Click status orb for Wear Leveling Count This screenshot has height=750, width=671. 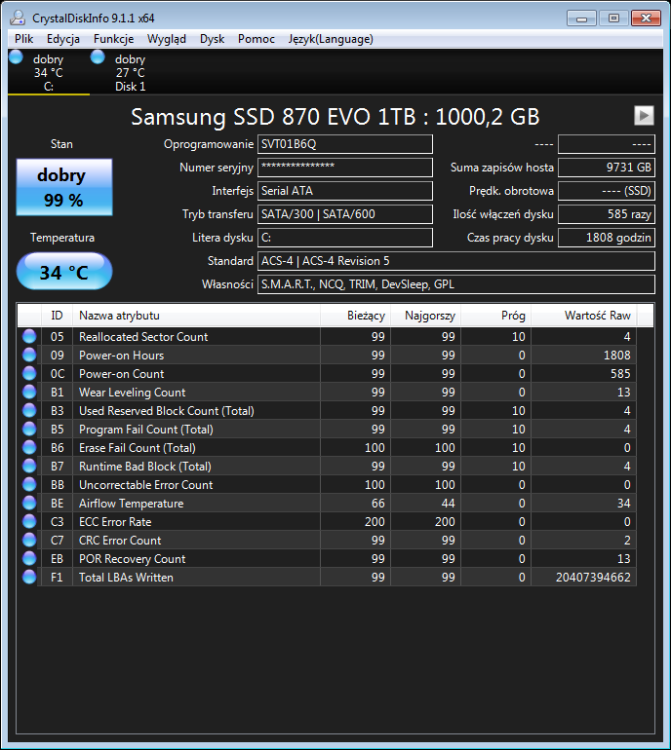click(x=29, y=392)
